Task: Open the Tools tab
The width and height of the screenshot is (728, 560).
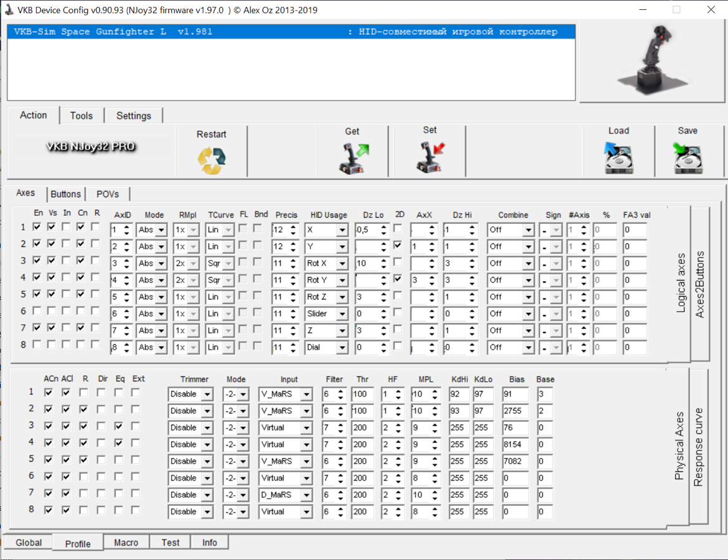Action: pos(82,116)
